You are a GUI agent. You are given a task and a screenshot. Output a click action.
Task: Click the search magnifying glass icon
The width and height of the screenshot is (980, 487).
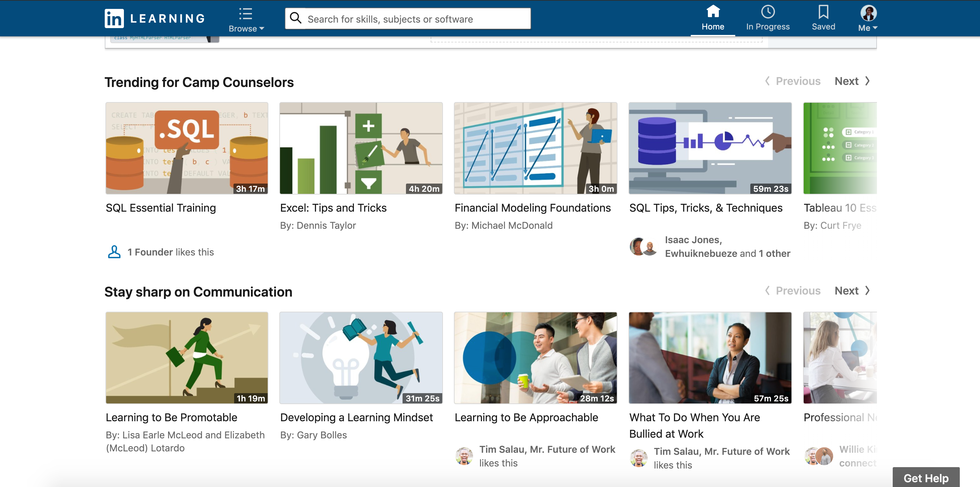point(296,18)
